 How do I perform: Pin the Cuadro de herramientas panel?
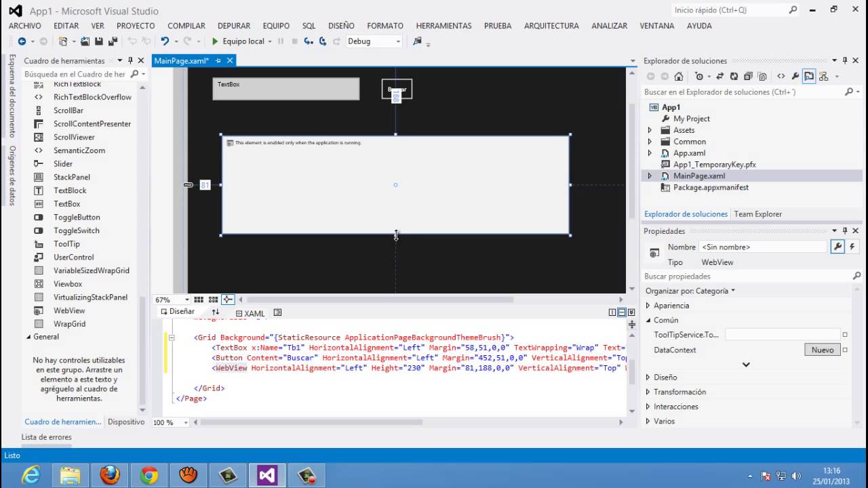click(132, 60)
